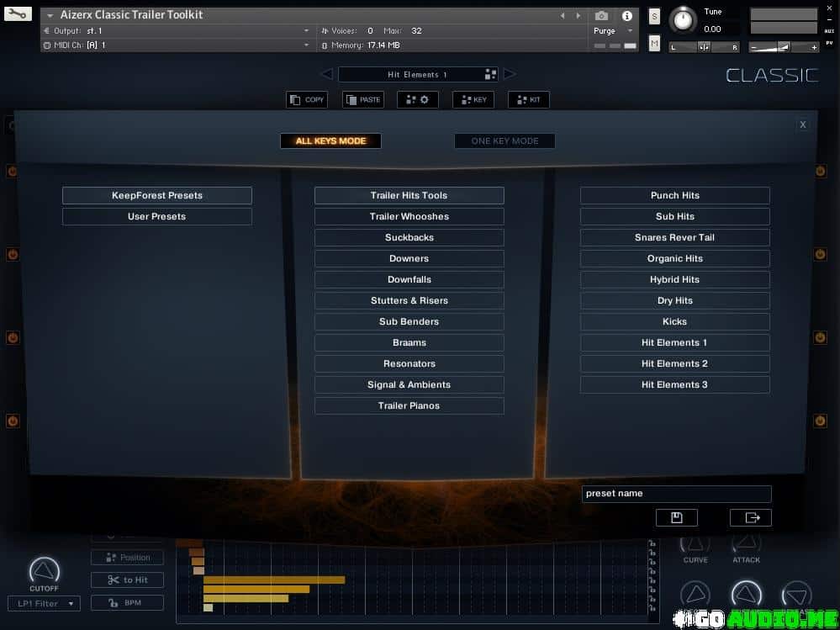Choose the Trailer Whooshes category
The image size is (840, 630).
[409, 216]
